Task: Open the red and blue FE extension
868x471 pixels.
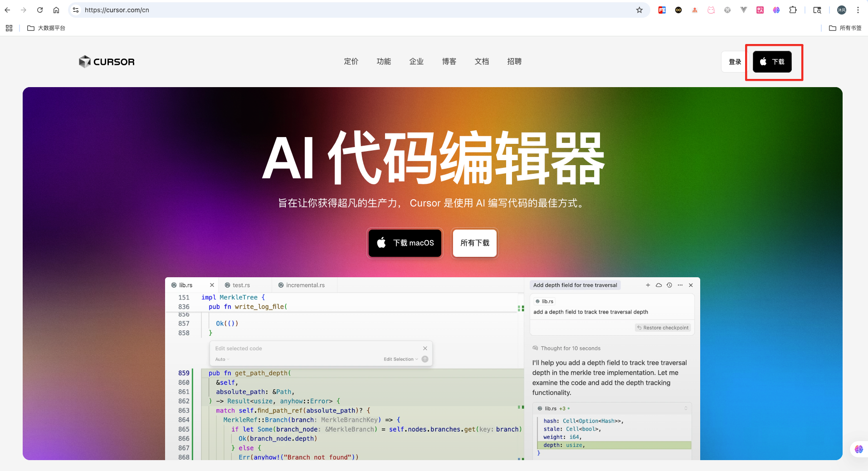Action: point(662,10)
